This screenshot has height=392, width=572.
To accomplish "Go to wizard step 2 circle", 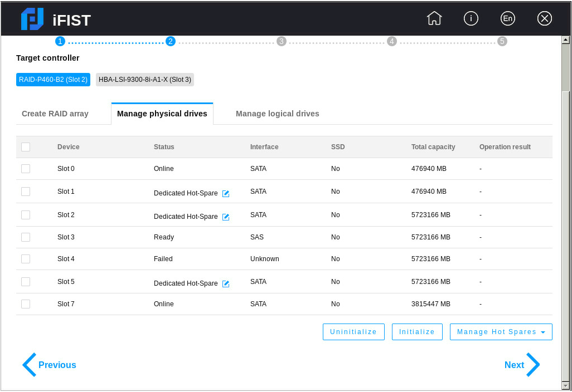I will 171,41.
